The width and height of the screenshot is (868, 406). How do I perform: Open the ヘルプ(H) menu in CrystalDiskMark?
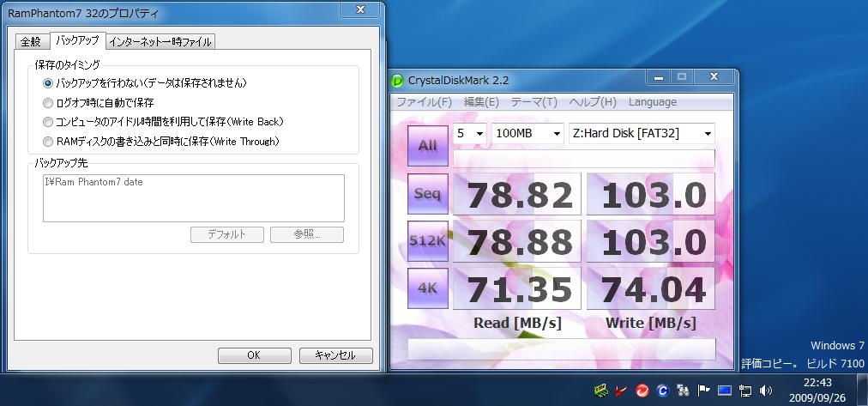coord(593,102)
